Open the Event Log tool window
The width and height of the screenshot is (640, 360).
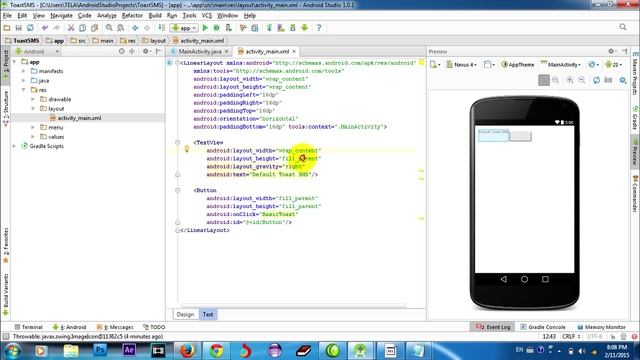coord(493,327)
